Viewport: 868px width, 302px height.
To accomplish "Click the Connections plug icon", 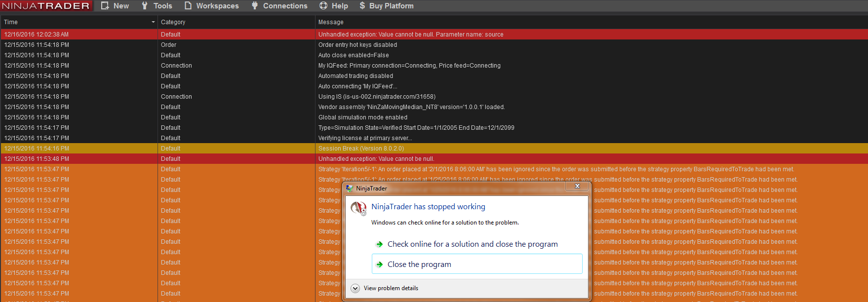I will 255,5.
